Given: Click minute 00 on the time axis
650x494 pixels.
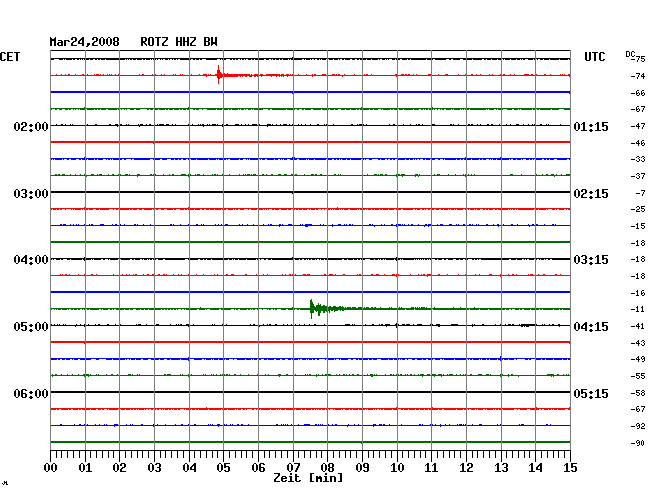Looking at the screenshot, I should click(51, 468).
